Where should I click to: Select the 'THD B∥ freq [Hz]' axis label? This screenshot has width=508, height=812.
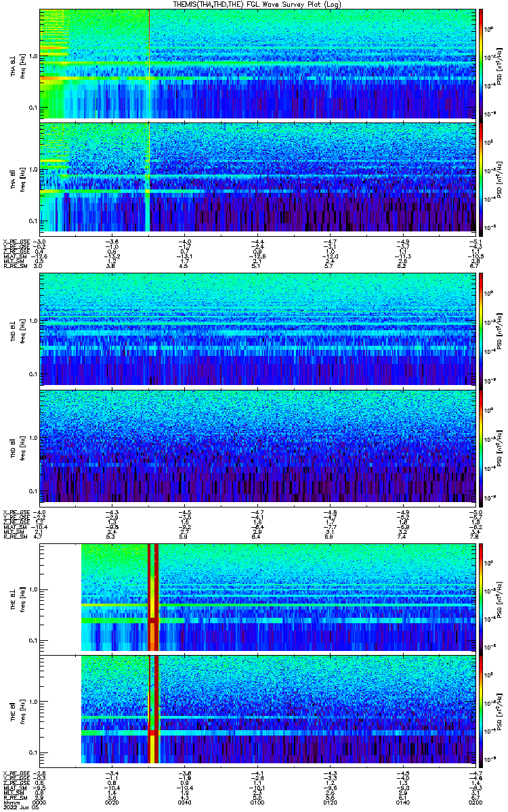pyautogui.click(x=18, y=445)
